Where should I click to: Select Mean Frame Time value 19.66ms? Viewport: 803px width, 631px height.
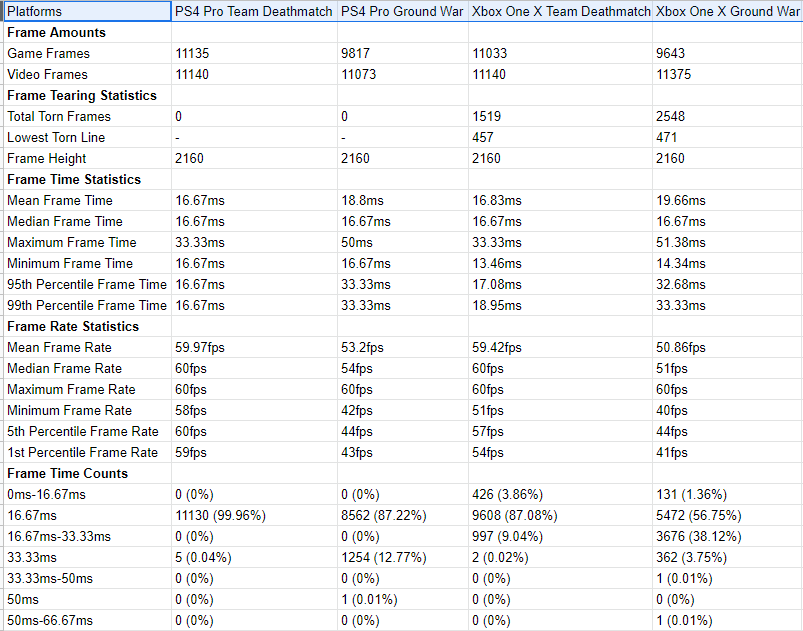pos(681,200)
